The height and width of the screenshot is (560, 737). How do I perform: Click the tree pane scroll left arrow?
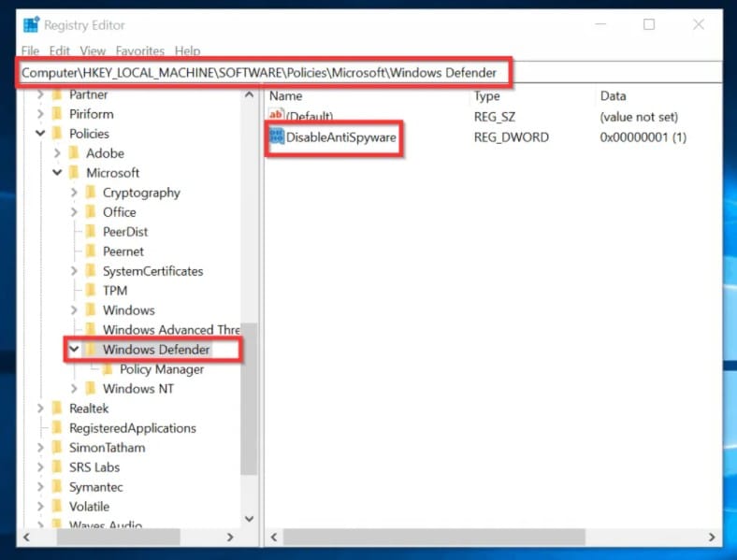point(26,537)
